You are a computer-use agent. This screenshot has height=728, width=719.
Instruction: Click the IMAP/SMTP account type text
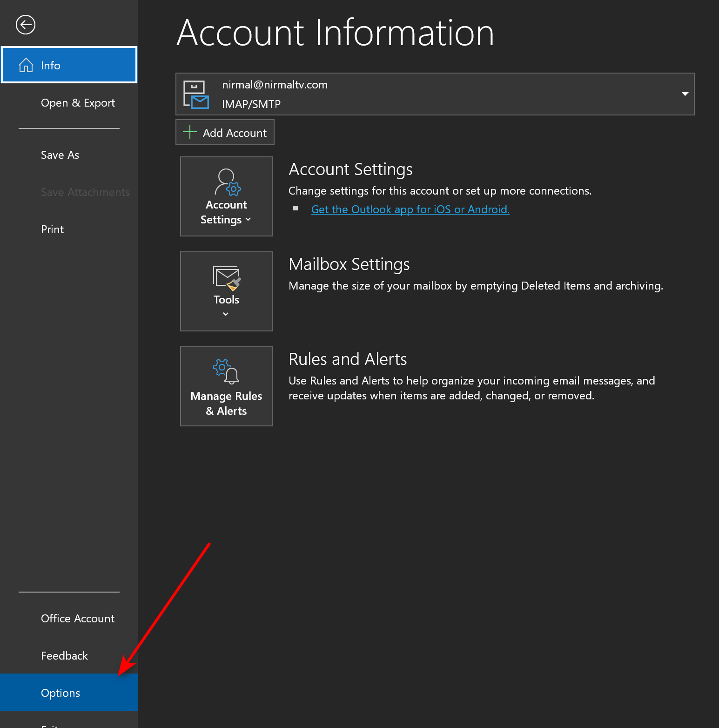tap(251, 104)
